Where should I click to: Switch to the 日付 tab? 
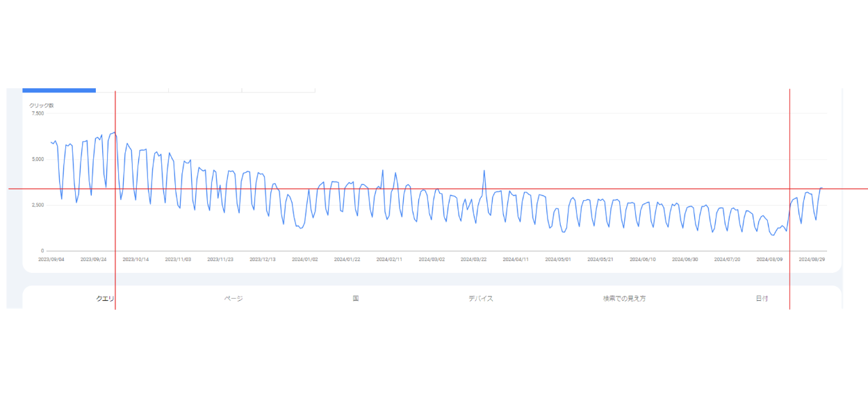(762, 299)
